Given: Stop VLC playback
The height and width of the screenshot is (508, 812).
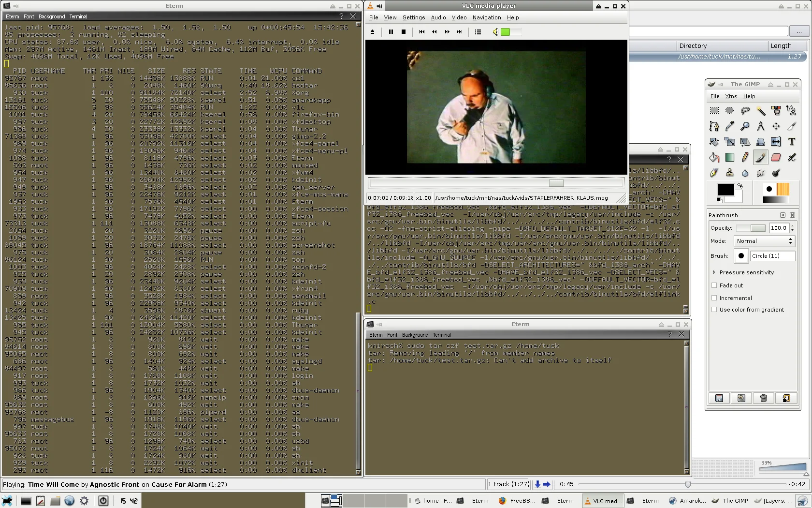Looking at the screenshot, I should click(404, 32).
